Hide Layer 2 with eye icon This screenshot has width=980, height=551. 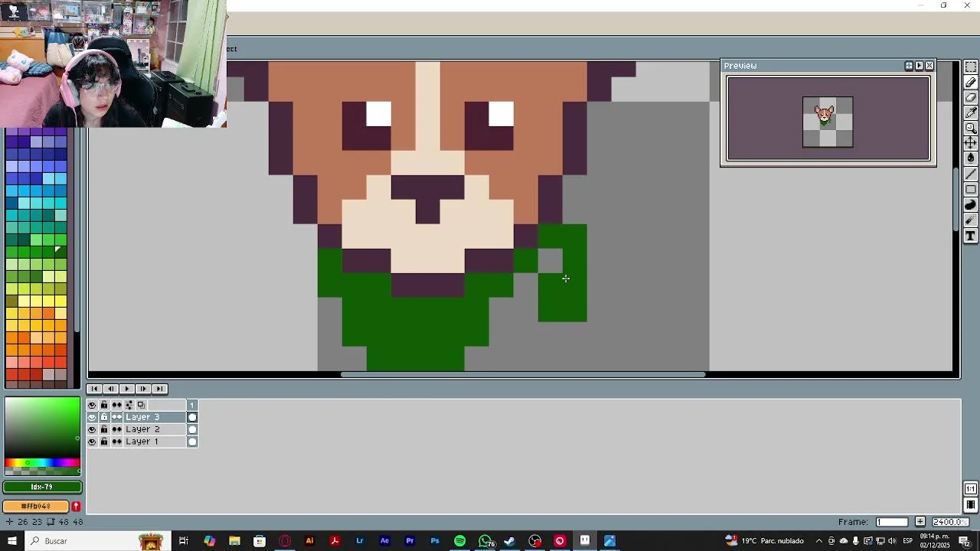point(92,429)
